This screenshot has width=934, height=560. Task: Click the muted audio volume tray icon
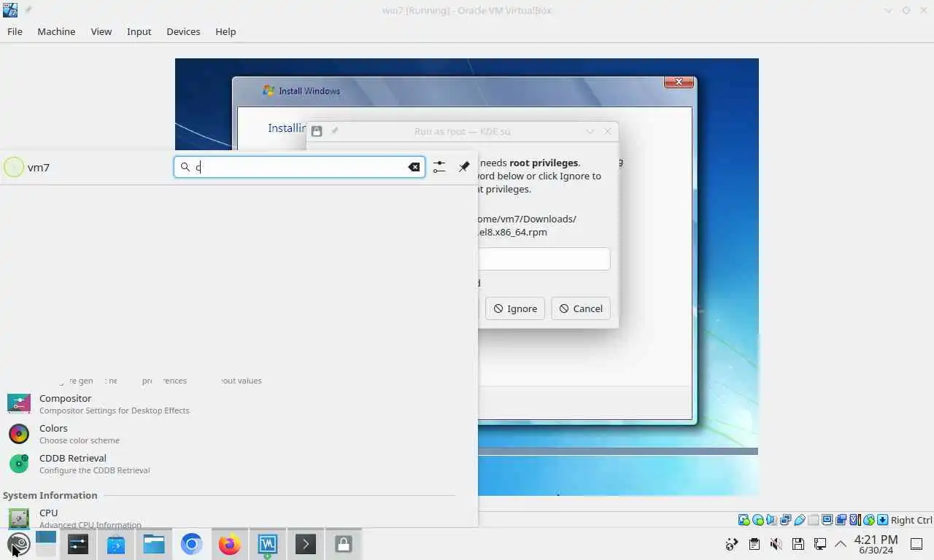click(x=776, y=544)
